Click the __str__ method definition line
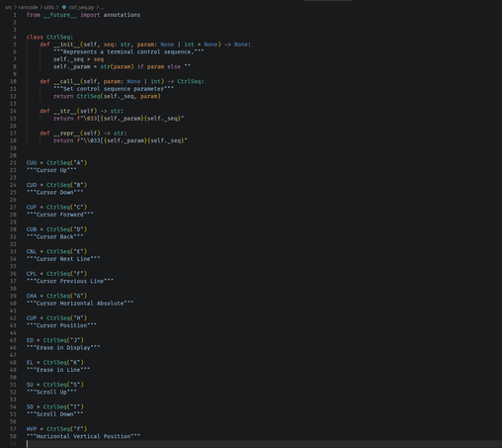 pyautogui.click(x=82, y=111)
